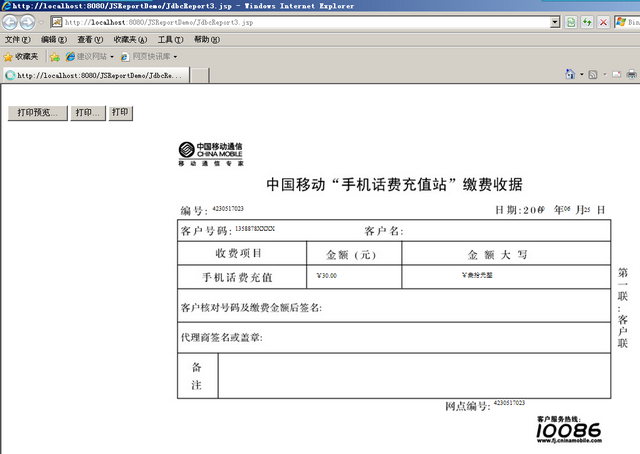
Task: Click the 第一联：客户联 vertical text
Action: tap(622, 307)
